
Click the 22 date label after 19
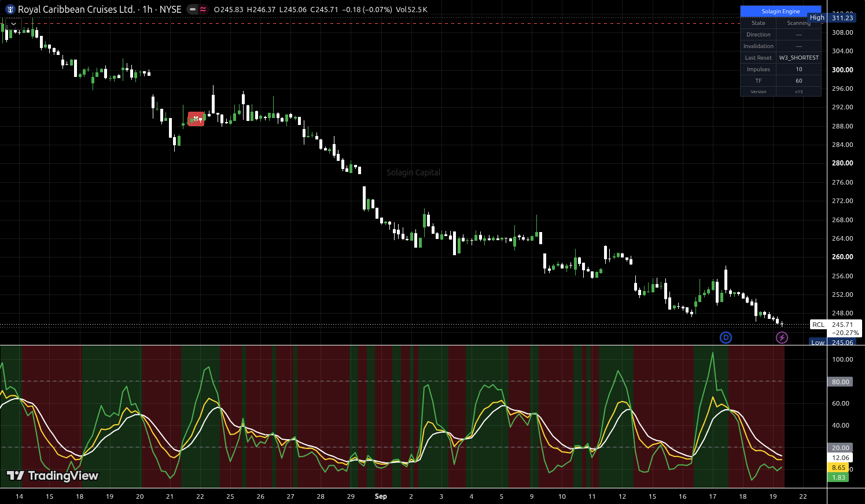point(803,496)
